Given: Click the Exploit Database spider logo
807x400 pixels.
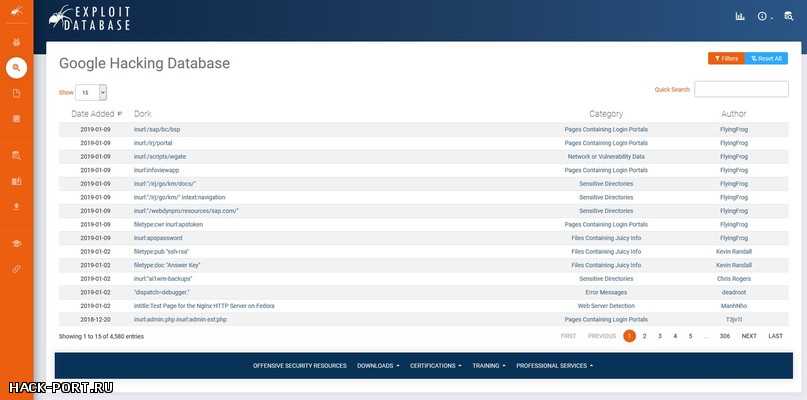Looking at the screenshot, I should [89, 18].
